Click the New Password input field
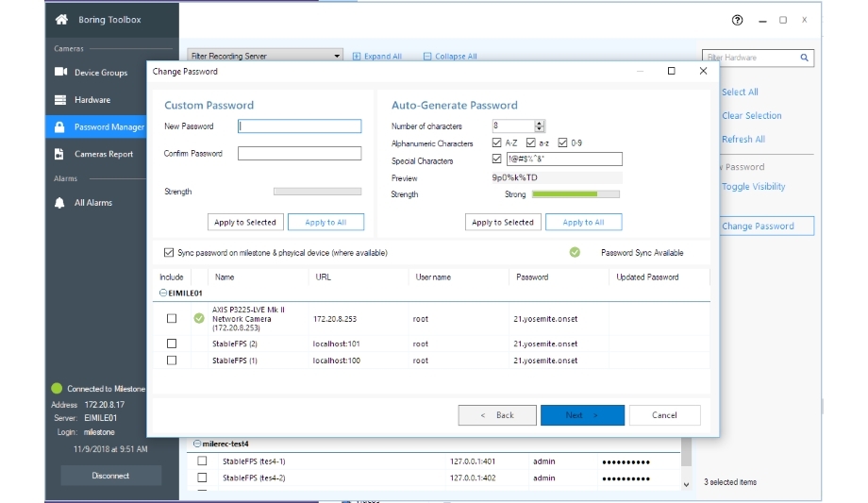Screen dimensions: 868x503 300,126
